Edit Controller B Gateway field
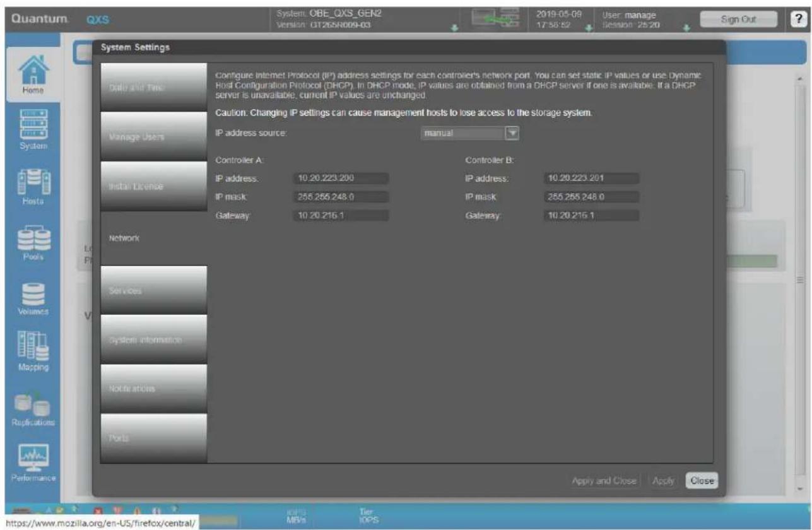The width and height of the screenshot is (812, 530). (591, 215)
